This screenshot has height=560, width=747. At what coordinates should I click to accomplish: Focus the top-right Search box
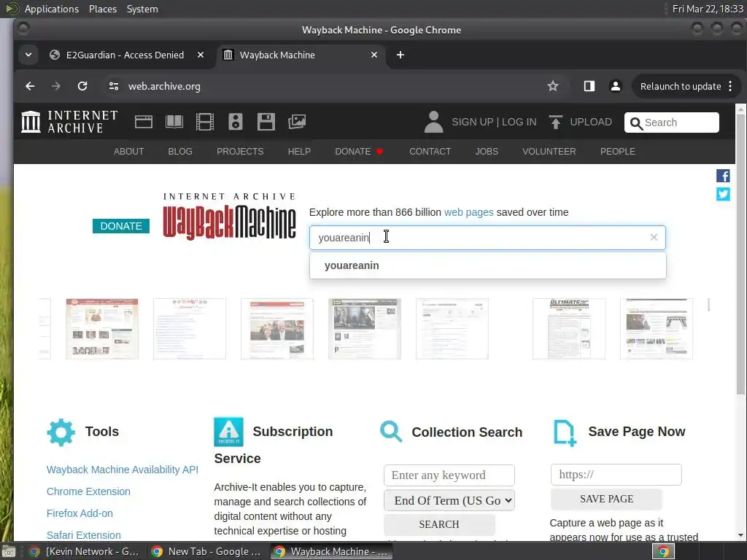pos(672,122)
